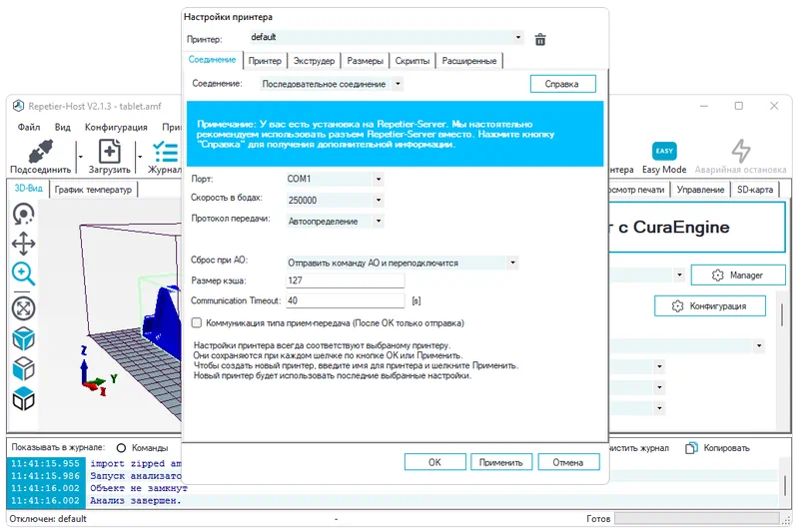The height and width of the screenshot is (532, 799).
Task: Enable the Коммуникация типа прием-передача checkbox
Action: [x=197, y=322]
